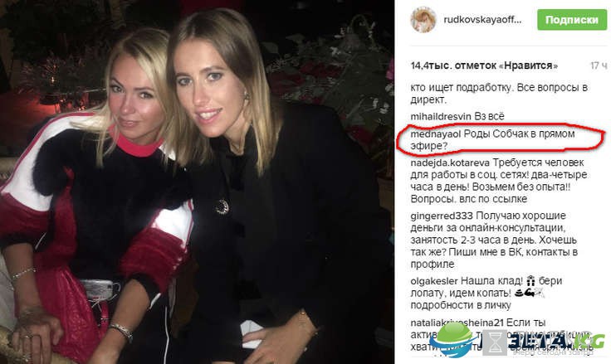The height and width of the screenshot is (364, 611).
Task: Open commenter olgakesler's profile
Action: coord(434,281)
